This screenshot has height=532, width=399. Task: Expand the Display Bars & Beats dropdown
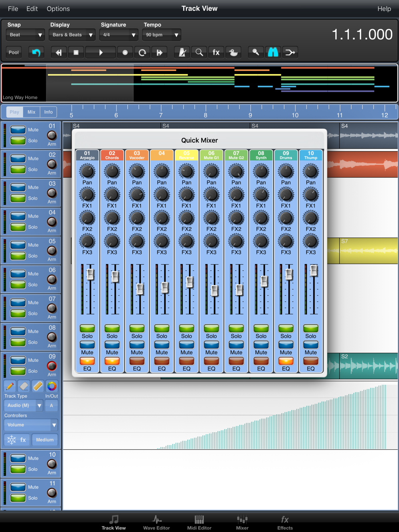coord(72,35)
